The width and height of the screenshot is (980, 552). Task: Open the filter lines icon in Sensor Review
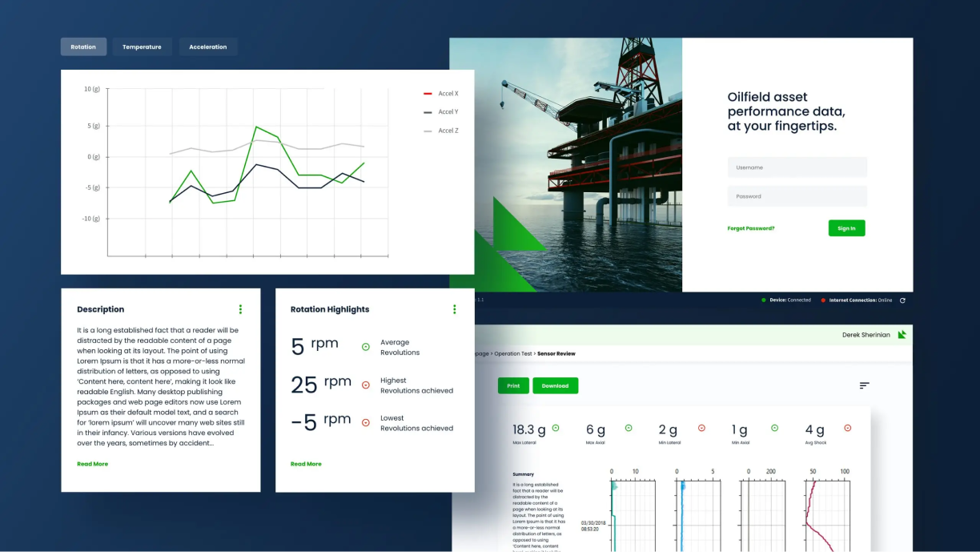[x=864, y=385]
